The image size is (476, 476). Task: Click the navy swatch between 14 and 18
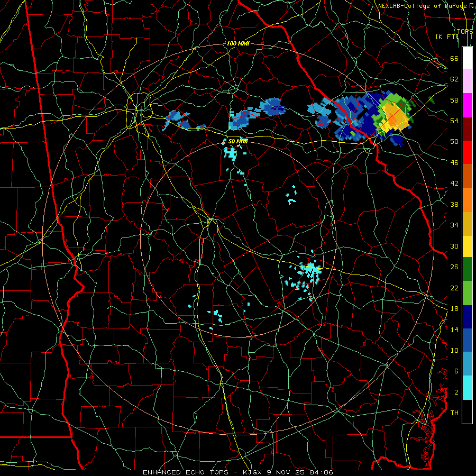click(467, 317)
